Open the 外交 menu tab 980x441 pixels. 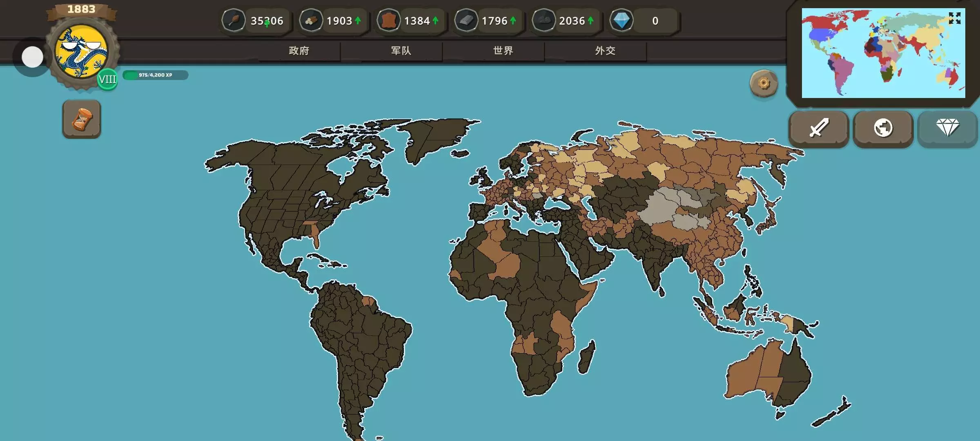click(605, 51)
